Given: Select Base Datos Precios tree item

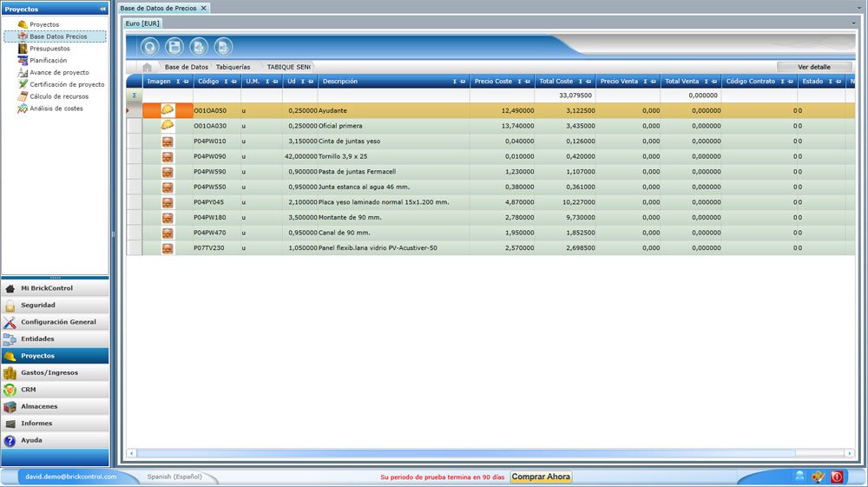Looking at the screenshot, I should coord(55,36).
